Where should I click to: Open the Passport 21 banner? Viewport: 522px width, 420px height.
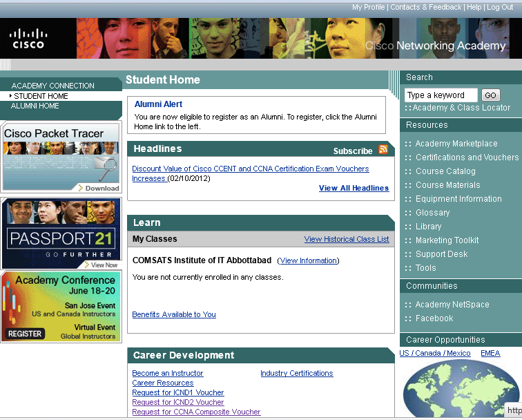[x=61, y=233]
